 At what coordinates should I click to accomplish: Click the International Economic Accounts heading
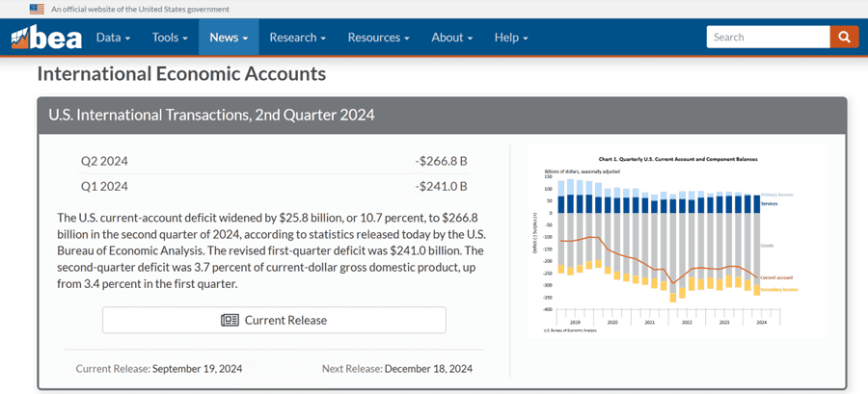(x=181, y=74)
